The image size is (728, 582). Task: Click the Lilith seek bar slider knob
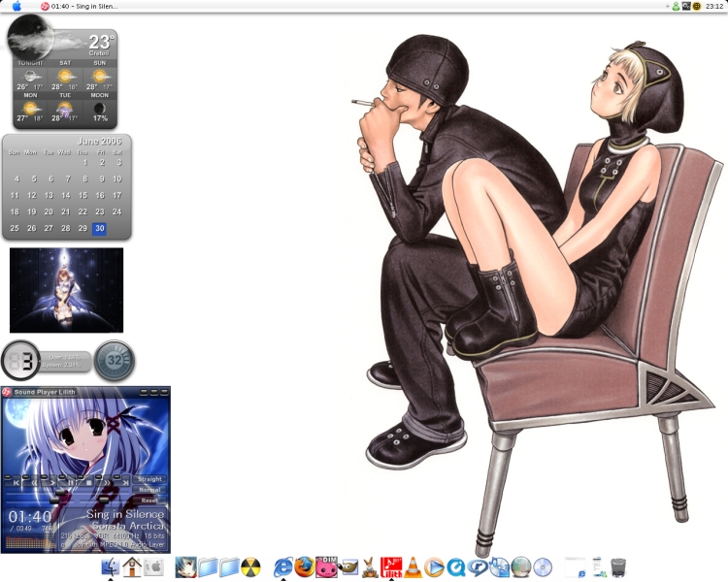coord(61,493)
